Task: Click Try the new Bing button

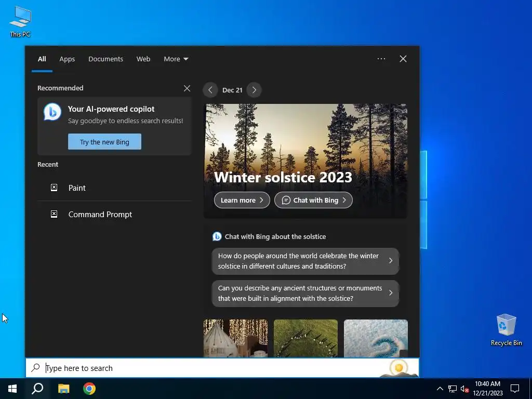Action: click(104, 142)
